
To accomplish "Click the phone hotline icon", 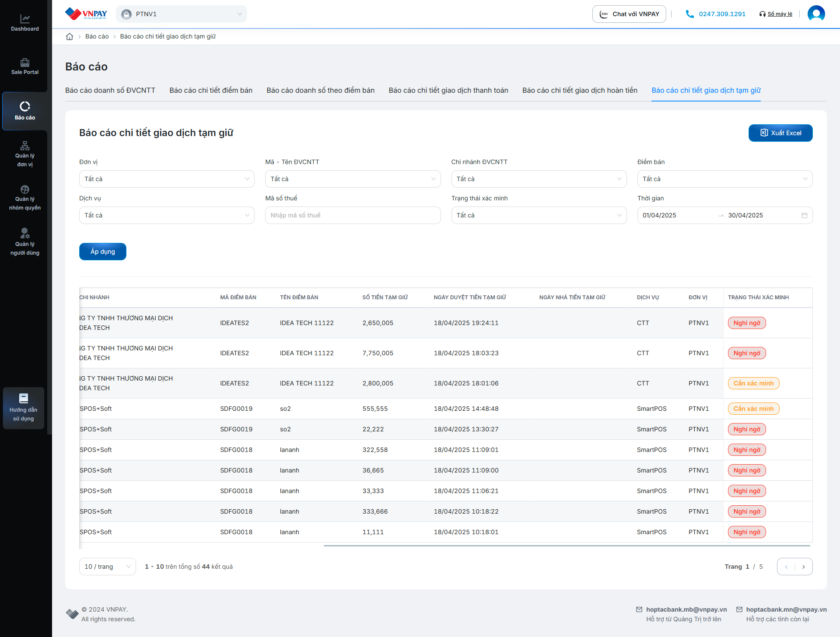I will (690, 14).
